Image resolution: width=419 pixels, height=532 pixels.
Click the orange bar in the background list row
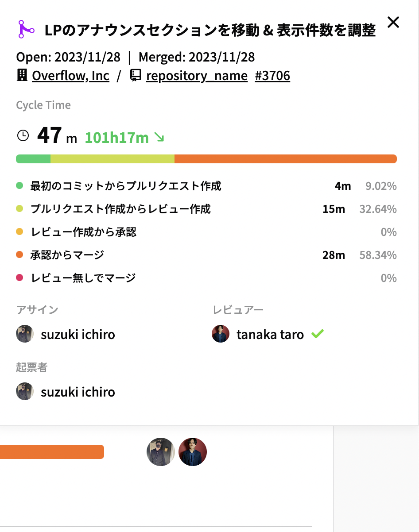click(52, 452)
